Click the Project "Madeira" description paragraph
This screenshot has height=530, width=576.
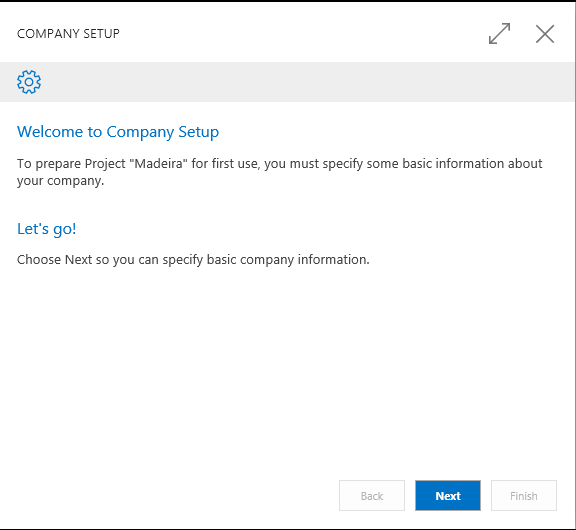pyautogui.click(x=280, y=172)
